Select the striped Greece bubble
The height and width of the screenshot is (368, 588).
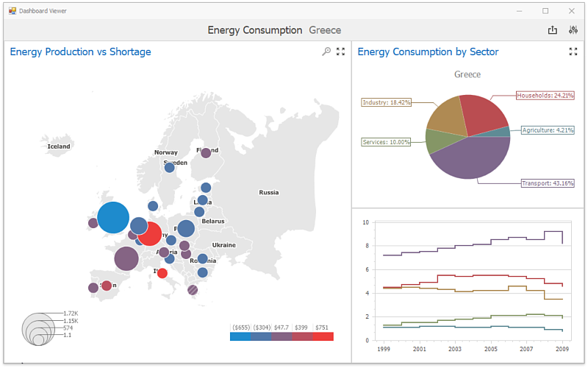pos(193,290)
